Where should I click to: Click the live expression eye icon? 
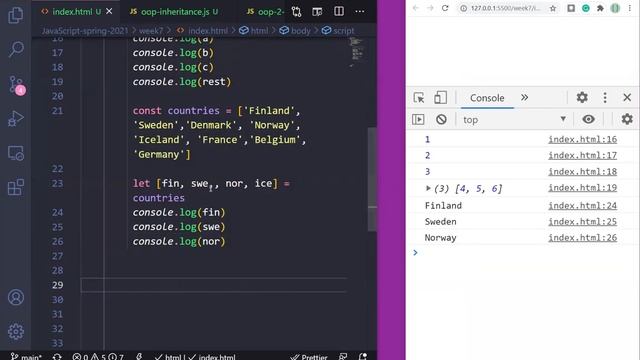(588, 119)
